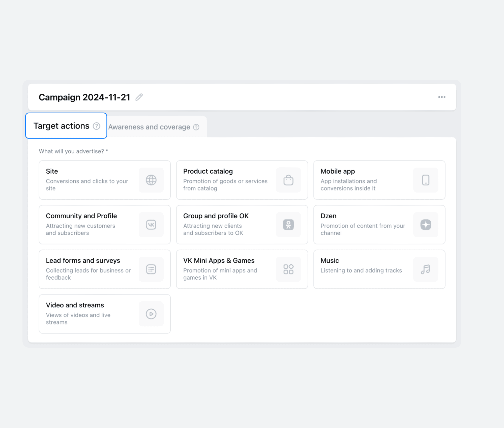Click the Music note icon
This screenshot has height=428, width=504.
(x=426, y=269)
